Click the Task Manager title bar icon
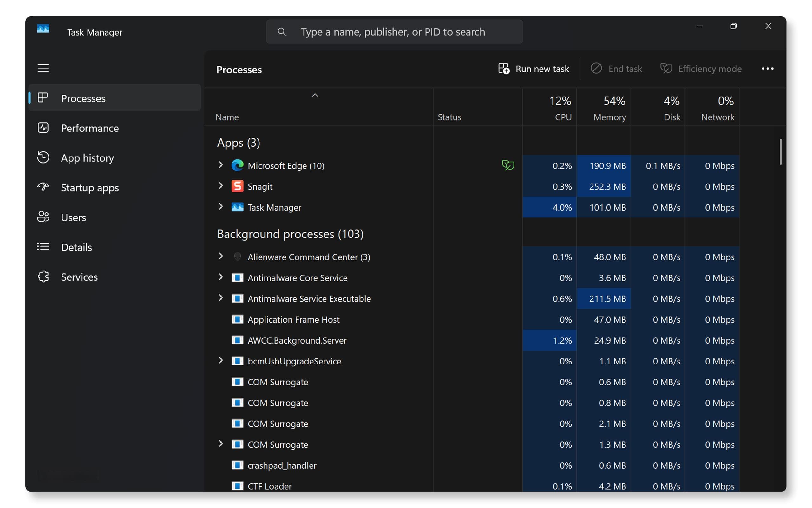This screenshot has height=508, width=812. pyautogui.click(x=43, y=29)
